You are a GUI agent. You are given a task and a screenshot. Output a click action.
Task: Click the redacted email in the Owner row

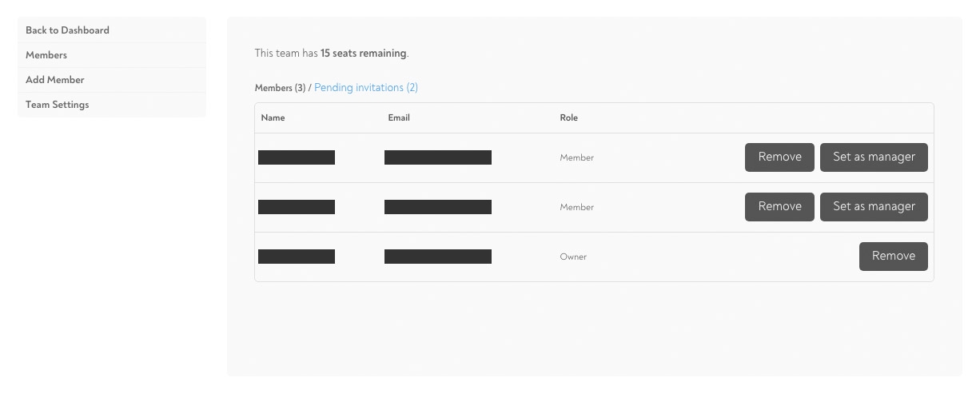click(438, 257)
